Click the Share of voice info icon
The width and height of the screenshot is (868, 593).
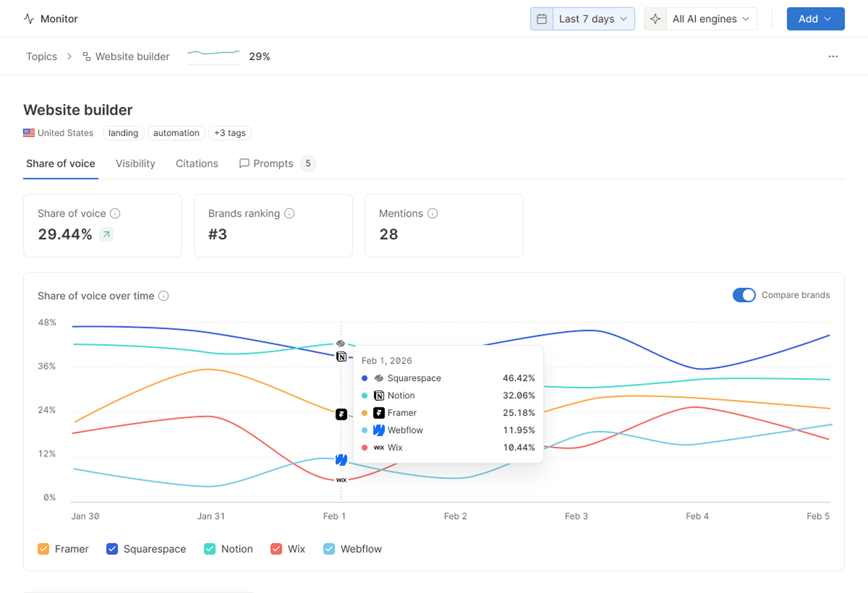click(x=115, y=213)
